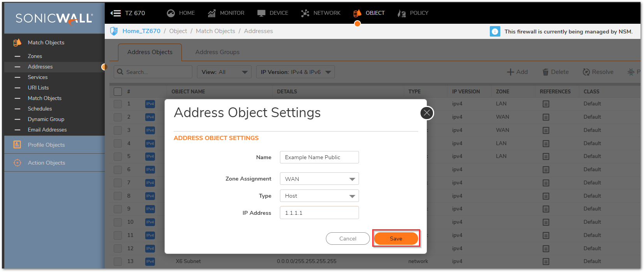Screen dimensions: 644x272
Task: Open the IP Version filter dropdown
Action: click(295, 72)
